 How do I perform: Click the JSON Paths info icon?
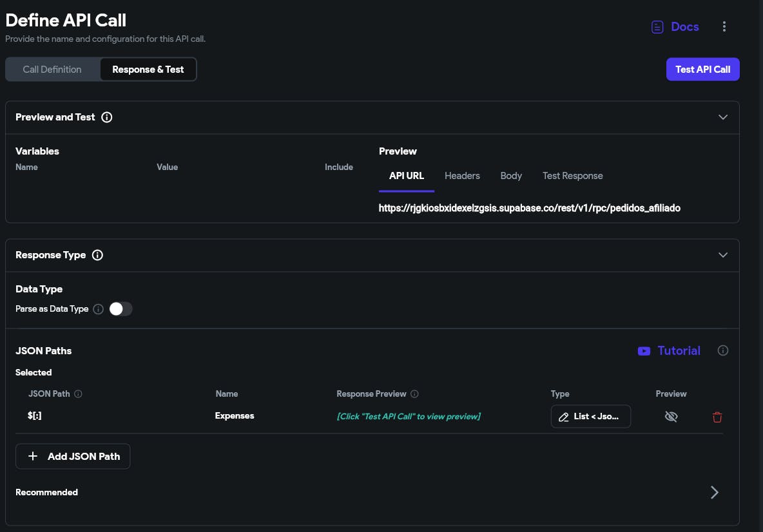tap(723, 351)
